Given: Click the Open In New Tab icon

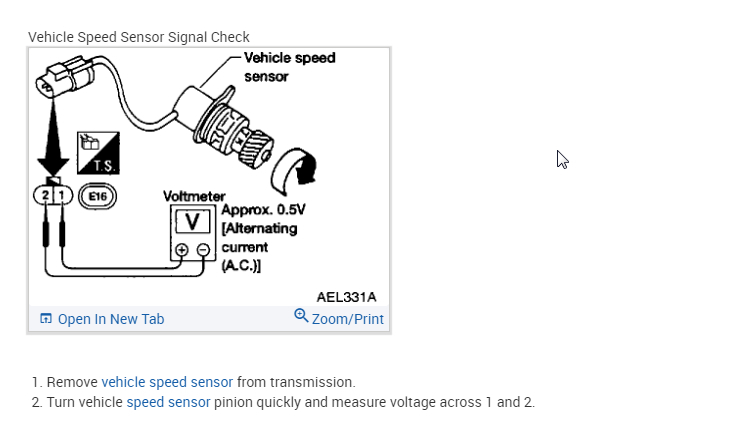Looking at the screenshot, I should [x=45, y=319].
